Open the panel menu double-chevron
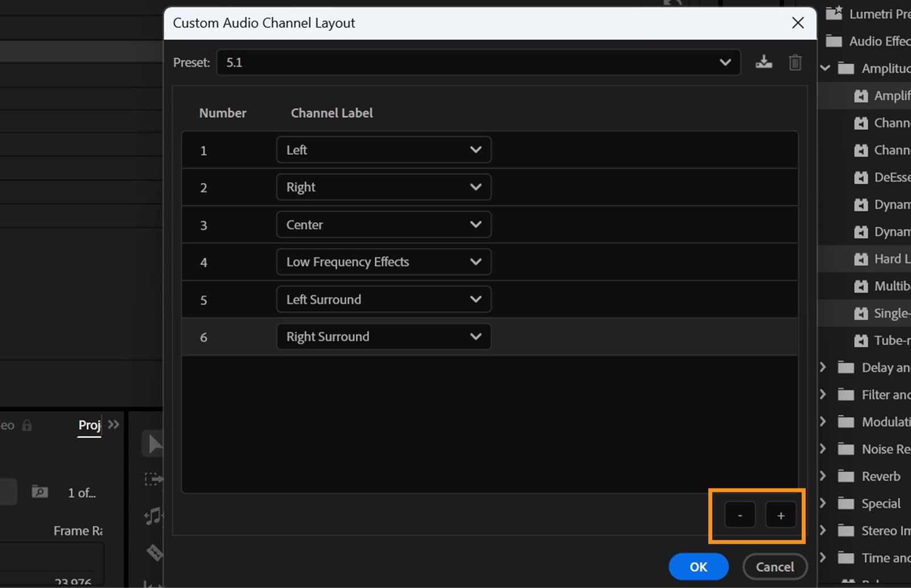 [113, 424]
